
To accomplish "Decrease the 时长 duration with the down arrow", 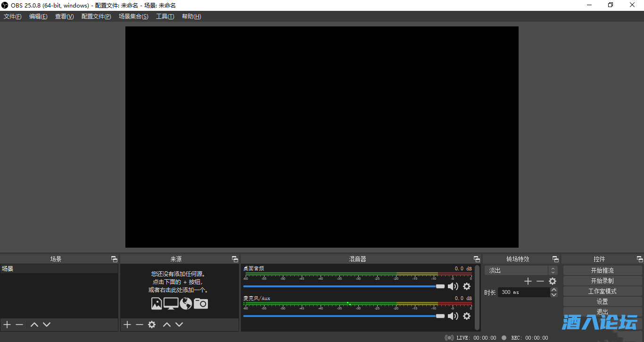I will (x=554, y=295).
